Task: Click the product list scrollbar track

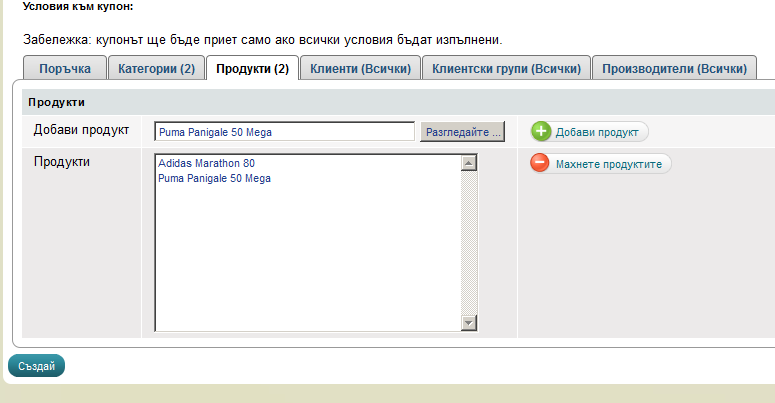Action: tap(469, 242)
